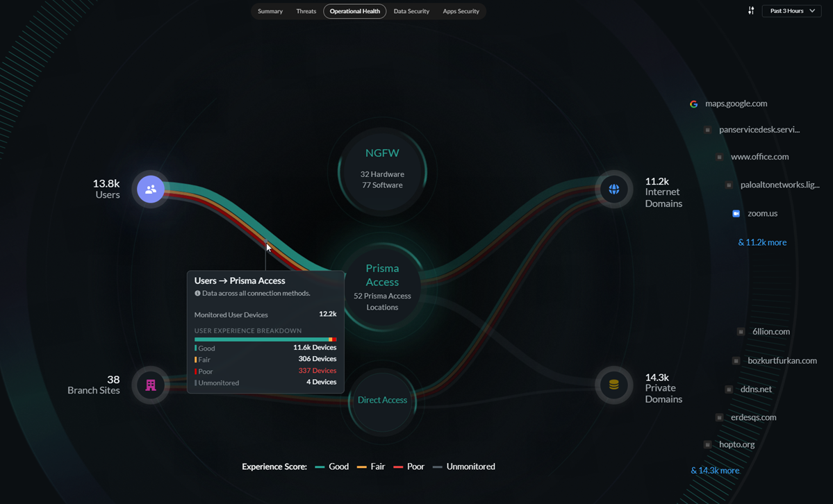Click the Internet Domains globe icon
The height and width of the screenshot is (504, 833).
(613, 189)
